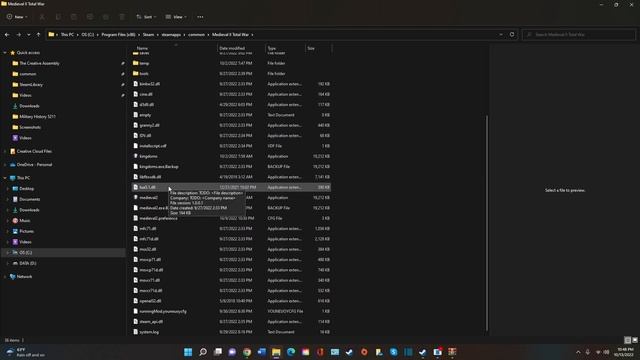640x360 pixels.
Task: Select Creative Cloud Files in sidebar
Action: click(34, 151)
